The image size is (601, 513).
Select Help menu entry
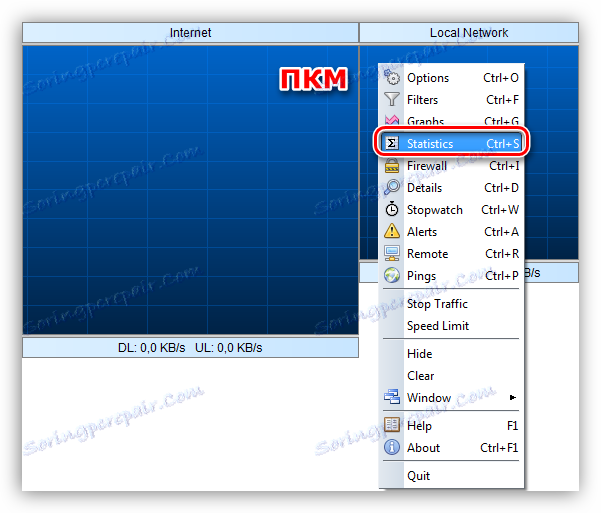point(451,426)
